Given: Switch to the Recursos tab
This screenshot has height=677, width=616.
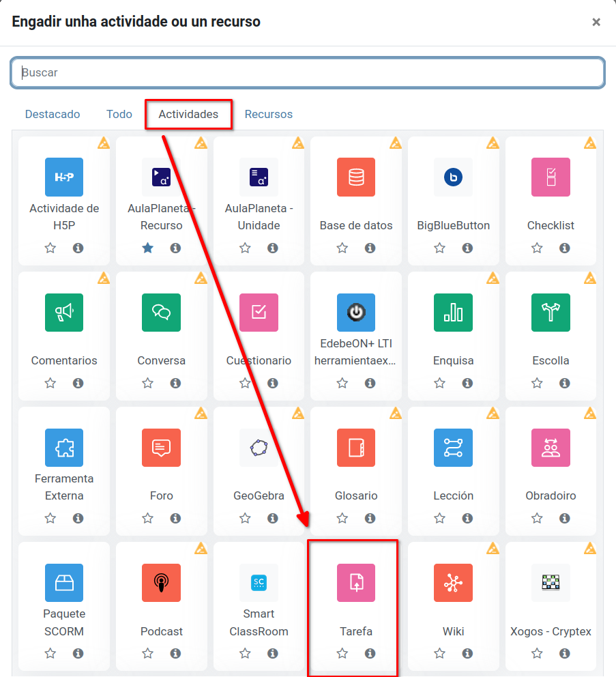Looking at the screenshot, I should [x=269, y=114].
